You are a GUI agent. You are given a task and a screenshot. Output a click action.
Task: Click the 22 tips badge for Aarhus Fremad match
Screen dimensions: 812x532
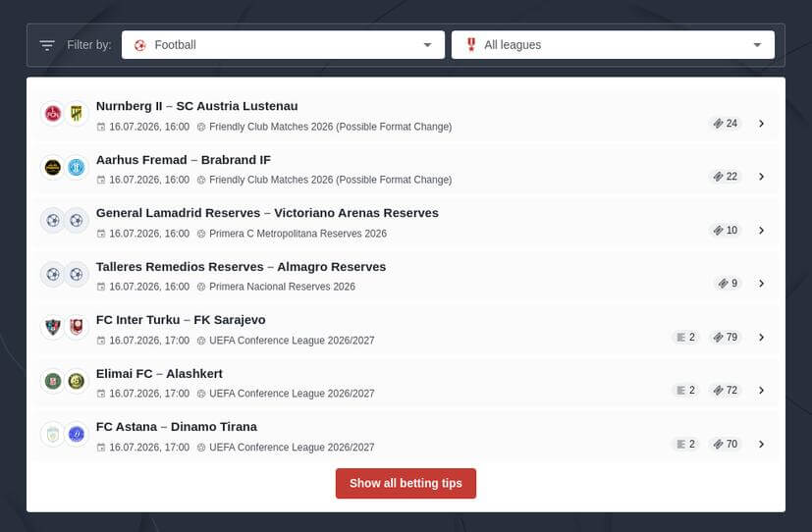coord(725,177)
